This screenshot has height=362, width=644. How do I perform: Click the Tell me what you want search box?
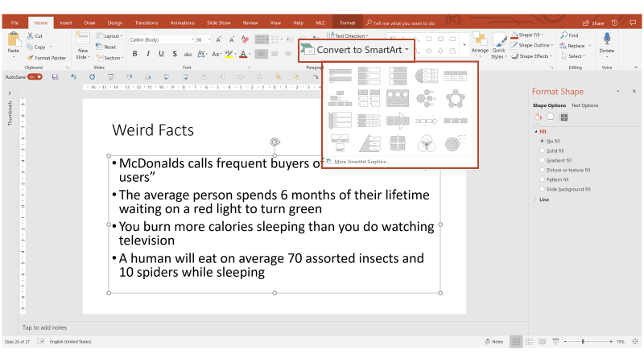[x=401, y=23]
